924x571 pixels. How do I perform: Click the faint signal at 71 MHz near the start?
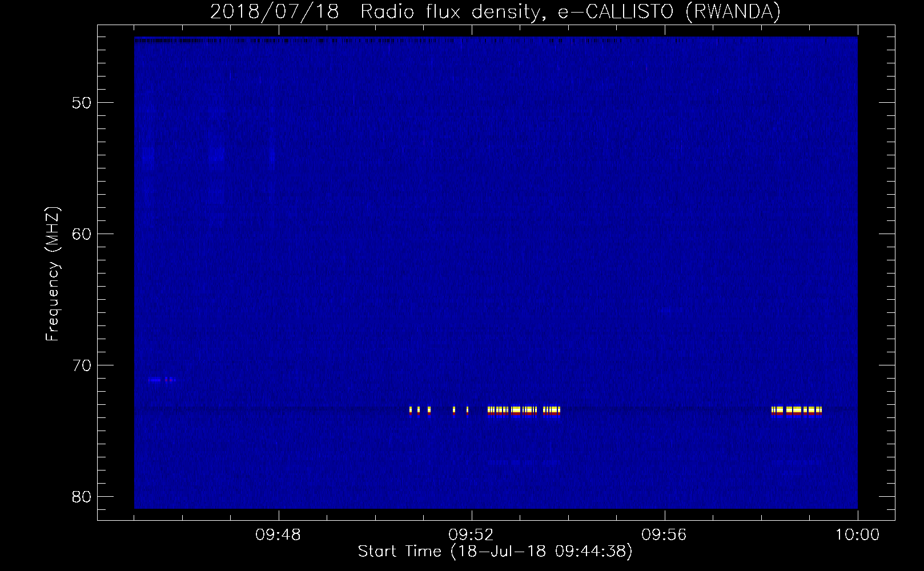pyautogui.click(x=162, y=380)
